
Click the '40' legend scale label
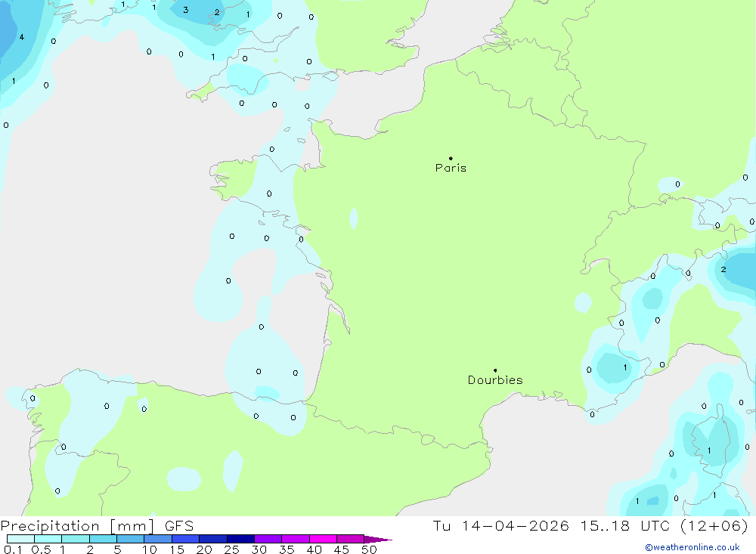(314, 549)
